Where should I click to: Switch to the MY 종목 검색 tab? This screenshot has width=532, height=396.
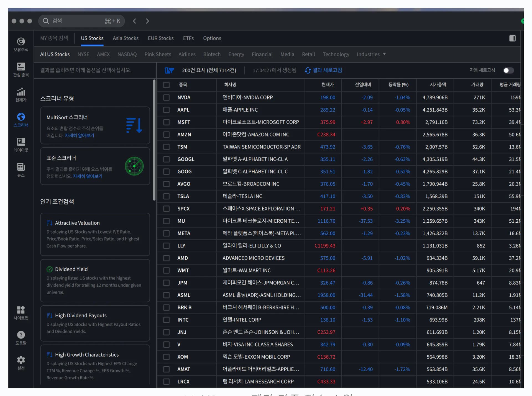[54, 38]
